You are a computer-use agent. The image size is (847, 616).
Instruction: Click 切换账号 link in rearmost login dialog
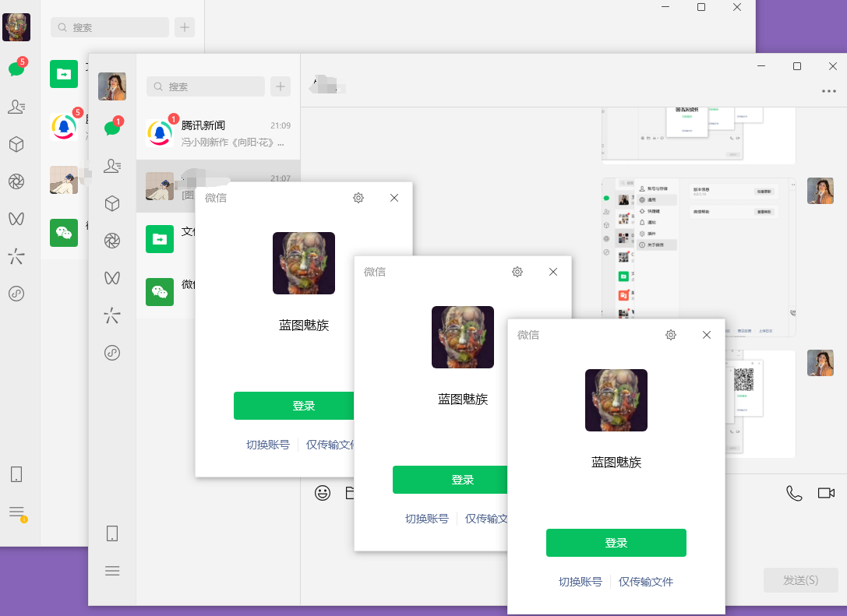268,445
